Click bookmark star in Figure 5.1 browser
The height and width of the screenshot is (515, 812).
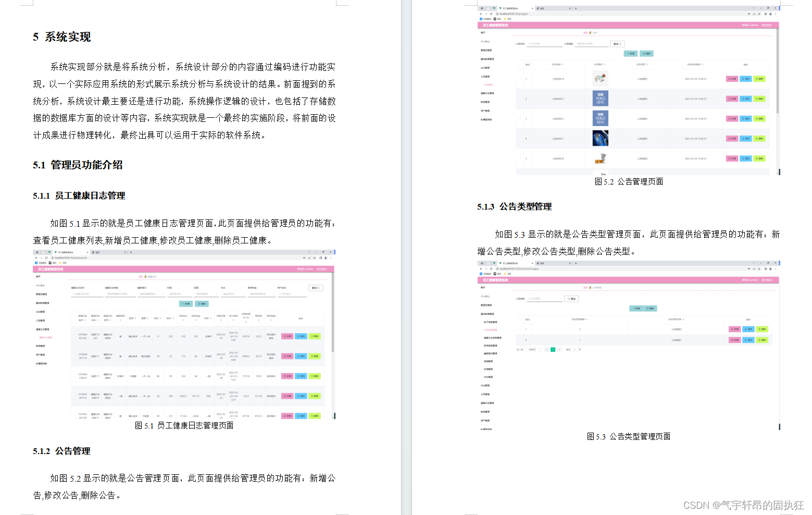click(315, 257)
